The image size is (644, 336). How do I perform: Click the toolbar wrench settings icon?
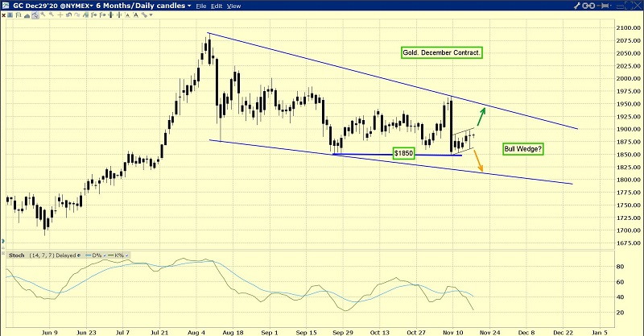pyautogui.click(x=144, y=15)
